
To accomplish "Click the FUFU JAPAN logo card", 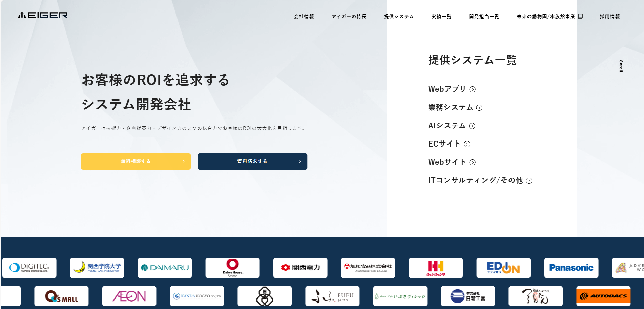I will (x=332, y=296).
